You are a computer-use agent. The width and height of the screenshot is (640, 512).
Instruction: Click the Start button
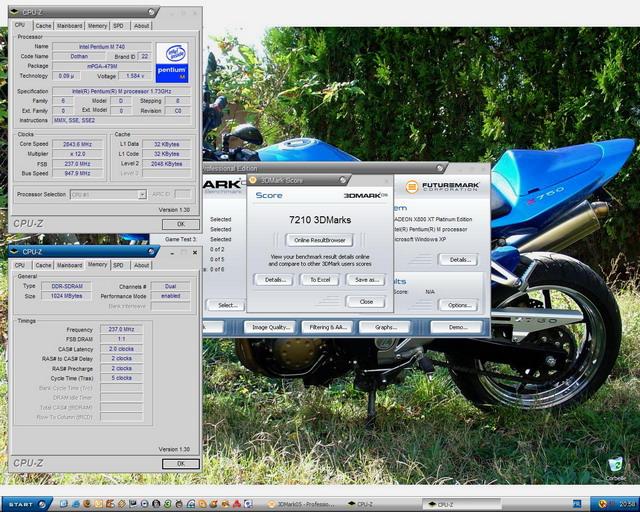click(27, 504)
